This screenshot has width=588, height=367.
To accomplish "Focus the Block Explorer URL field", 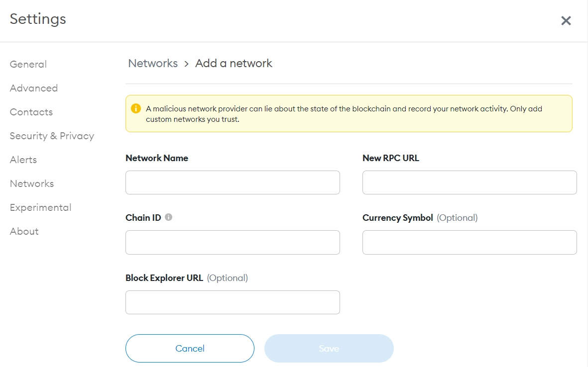I will [x=233, y=302].
